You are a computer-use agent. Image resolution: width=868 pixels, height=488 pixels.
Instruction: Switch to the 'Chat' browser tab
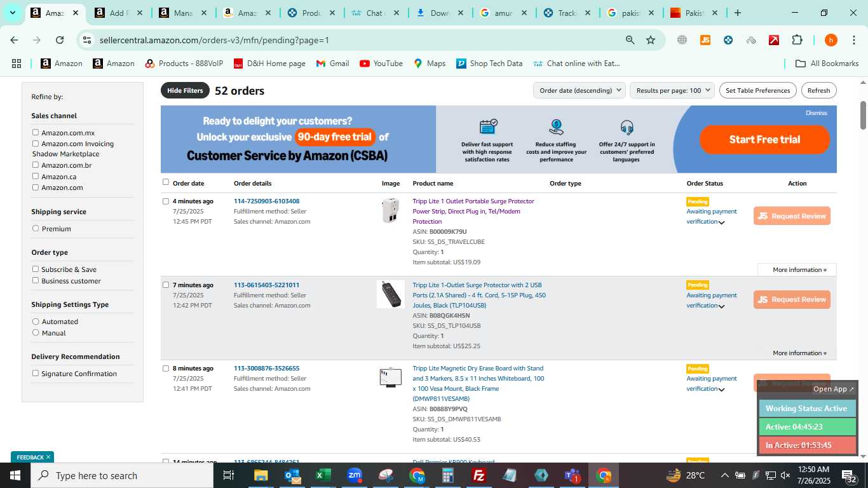click(375, 13)
